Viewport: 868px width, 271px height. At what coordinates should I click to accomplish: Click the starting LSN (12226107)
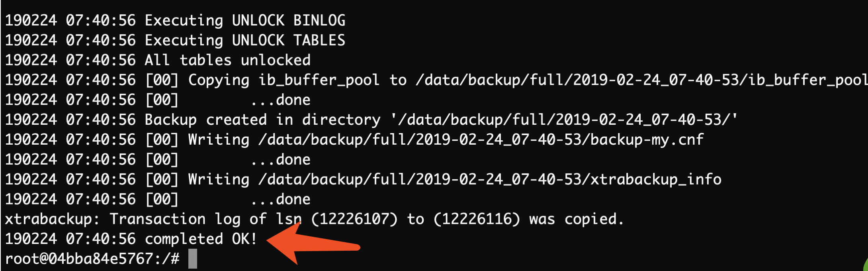pyautogui.click(x=354, y=219)
